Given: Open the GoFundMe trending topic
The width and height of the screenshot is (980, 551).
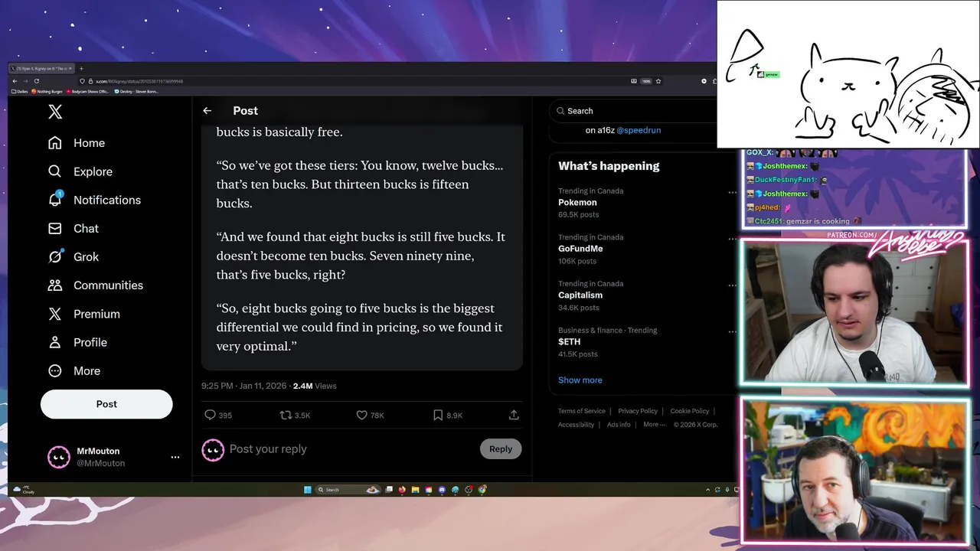Looking at the screenshot, I should coord(580,249).
